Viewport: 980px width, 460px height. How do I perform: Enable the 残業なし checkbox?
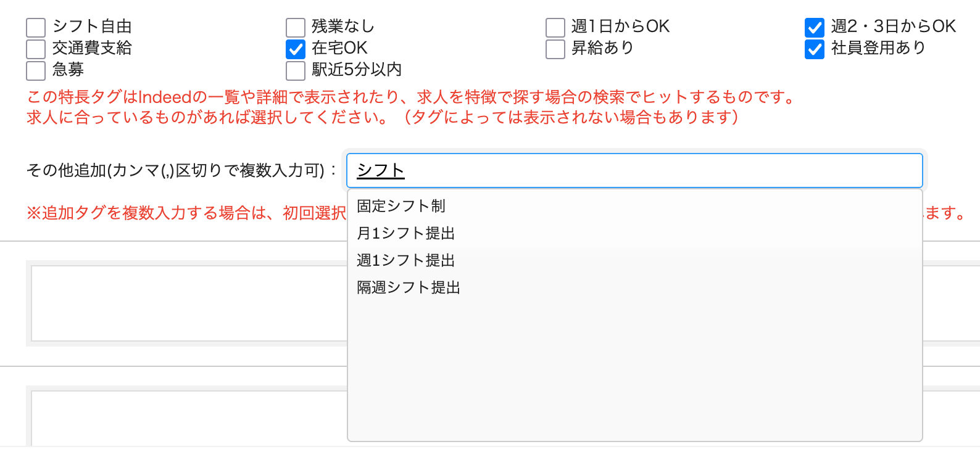tap(296, 28)
